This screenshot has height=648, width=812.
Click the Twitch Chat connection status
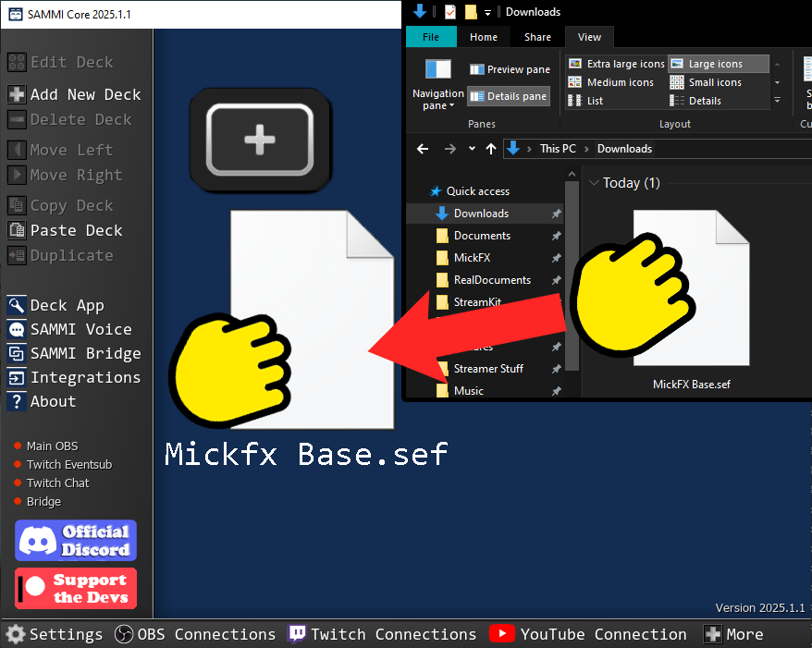point(51,483)
